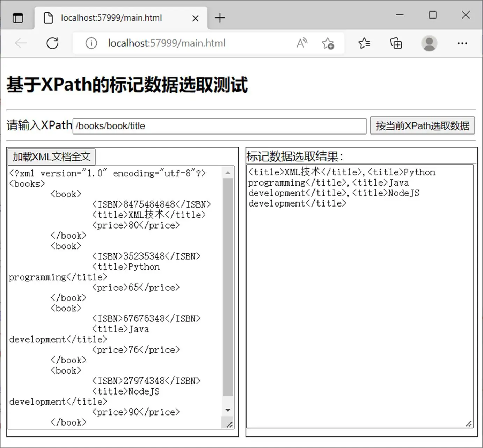Click the result textarea resize handle
Image resolution: width=483 pixels, height=448 pixels.
coord(469,424)
